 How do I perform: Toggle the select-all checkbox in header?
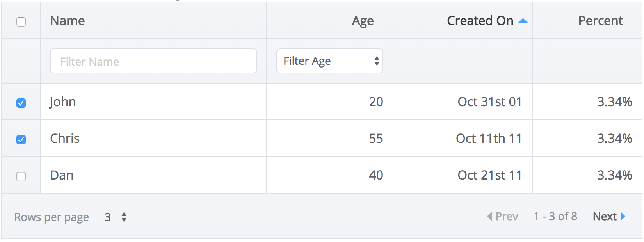21,22
